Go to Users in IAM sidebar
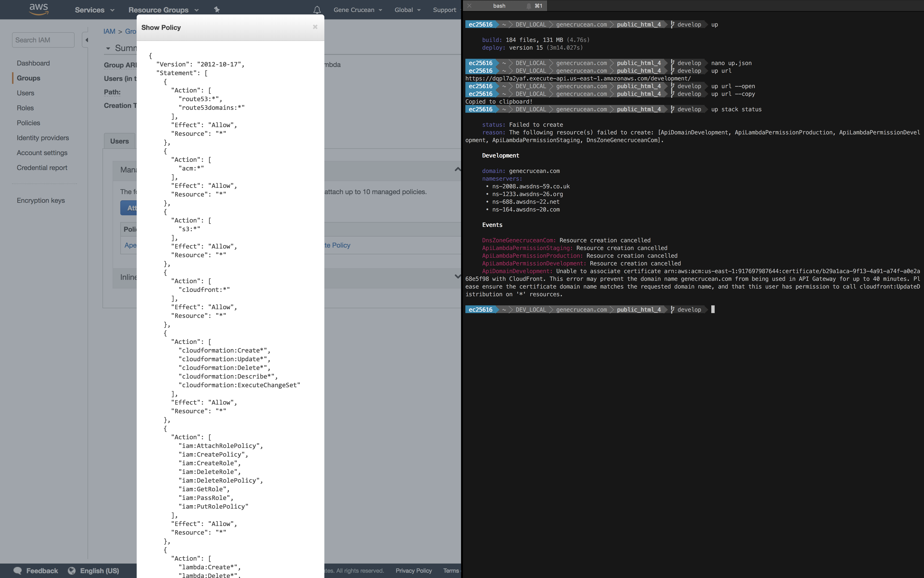This screenshot has width=924, height=578. pos(26,93)
